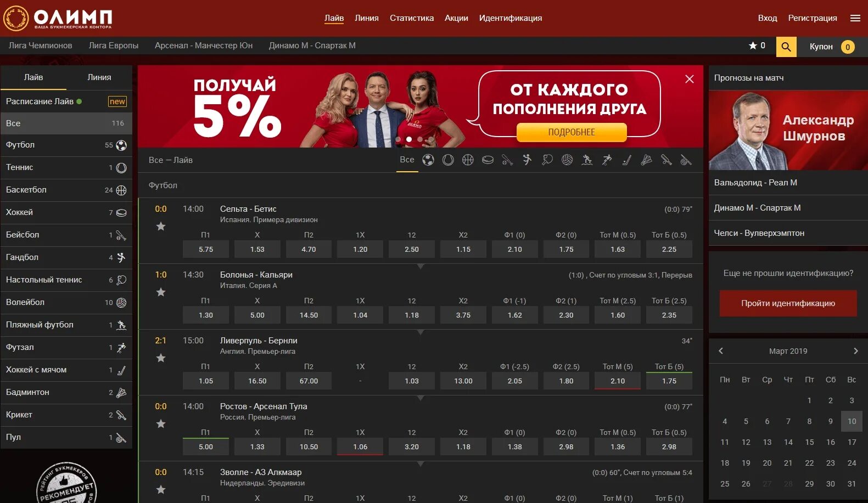Open Вальядолид - Реал М forecast
Image resolution: width=868 pixels, height=503 pixels.
pyautogui.click(x=788, y=183)
